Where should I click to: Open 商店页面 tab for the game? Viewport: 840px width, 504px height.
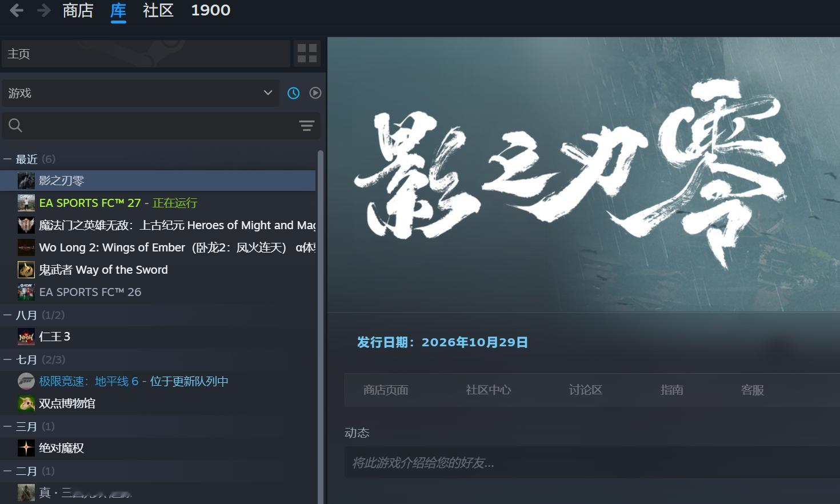coord(386,390)
